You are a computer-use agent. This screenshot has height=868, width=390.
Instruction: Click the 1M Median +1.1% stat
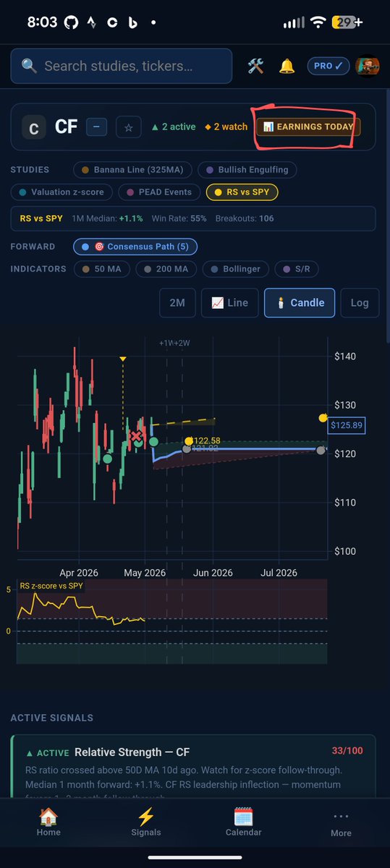click(108, 218)
